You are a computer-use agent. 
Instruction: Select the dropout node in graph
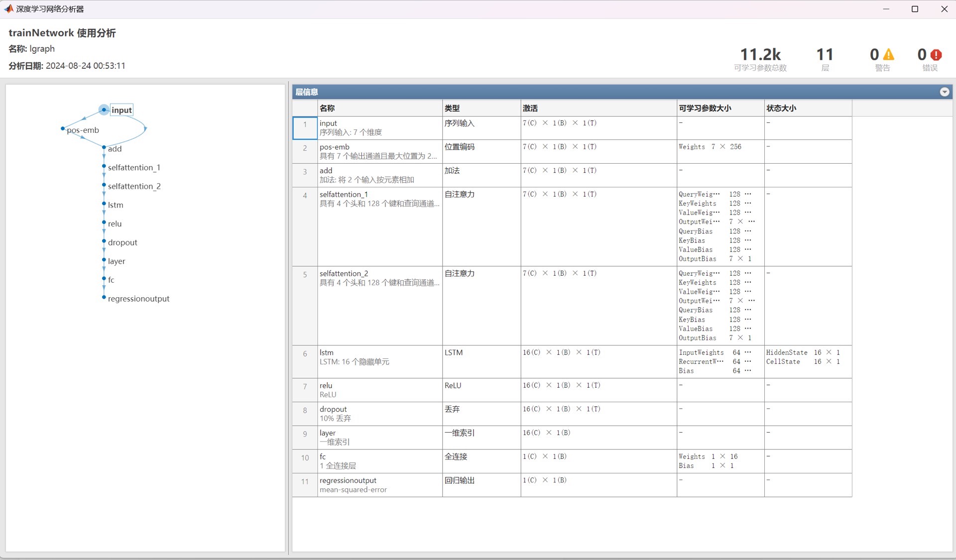coord(122,242)
